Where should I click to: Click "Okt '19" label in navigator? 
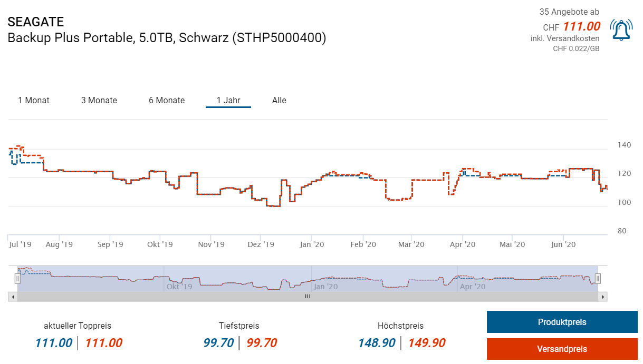tap(179, 287)
